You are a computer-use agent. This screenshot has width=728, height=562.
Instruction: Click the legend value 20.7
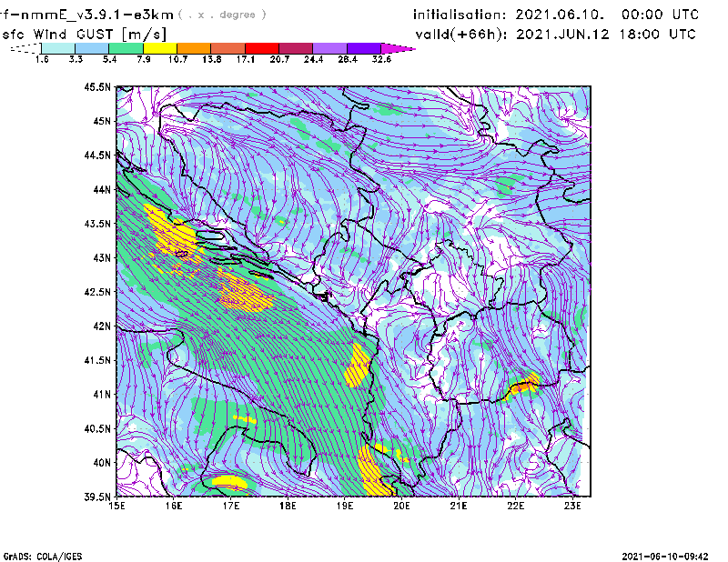pos(279,59)
